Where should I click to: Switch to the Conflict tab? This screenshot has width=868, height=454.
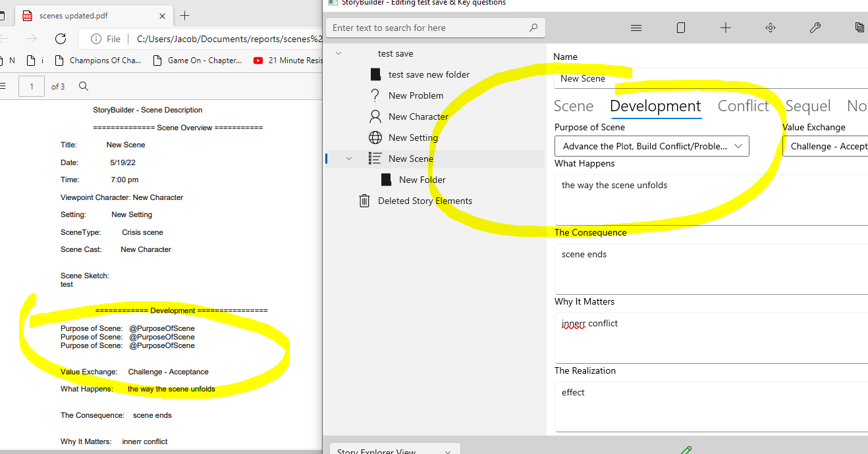(744, 106)
